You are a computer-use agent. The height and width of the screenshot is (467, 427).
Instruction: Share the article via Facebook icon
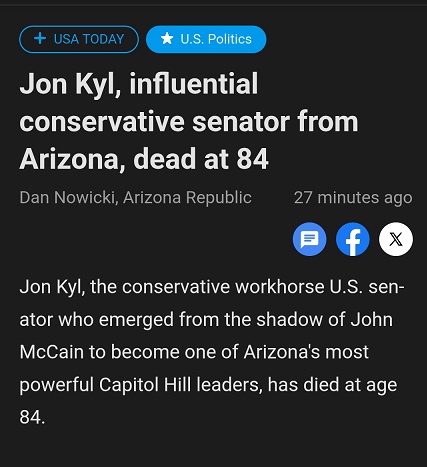coord(353,239)
